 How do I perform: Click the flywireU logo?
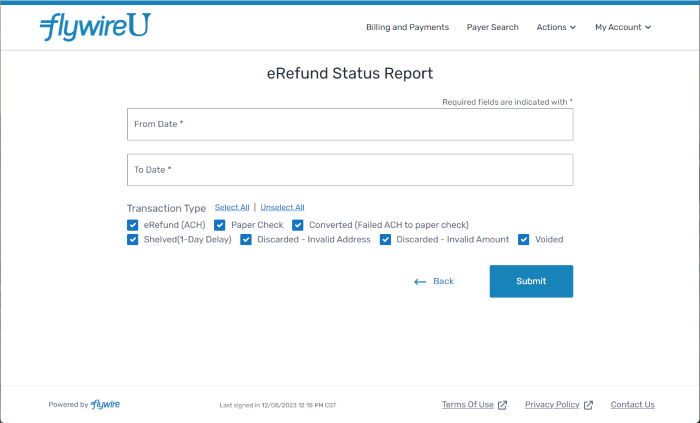coord(95,28)
